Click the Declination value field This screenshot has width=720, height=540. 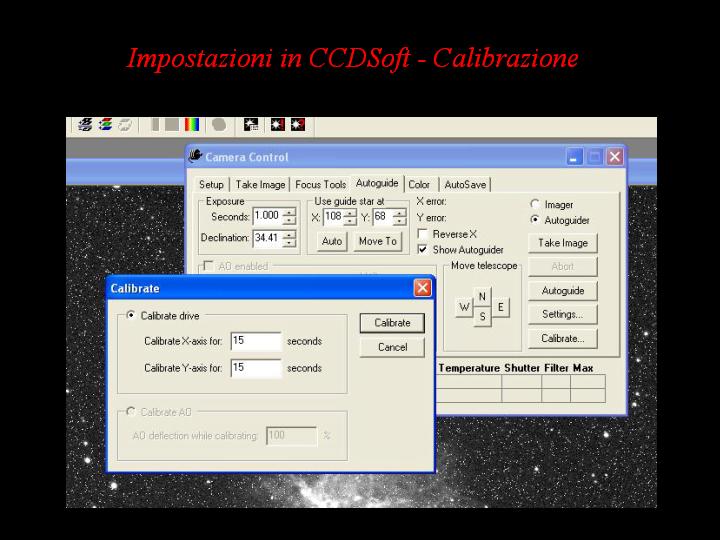(x=267, y=238)
